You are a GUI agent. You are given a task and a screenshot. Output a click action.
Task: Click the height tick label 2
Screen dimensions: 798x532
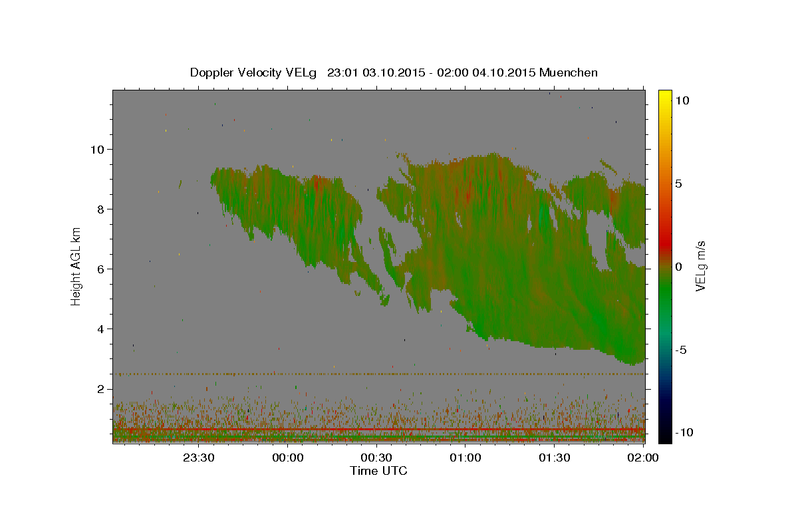101,388
